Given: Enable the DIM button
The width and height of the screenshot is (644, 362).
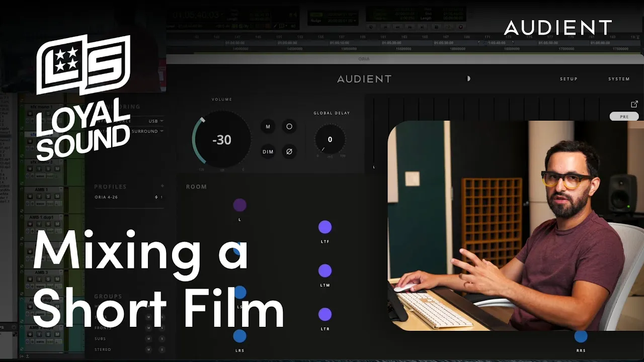Looking at the screenshot, I should pos(268,151).
